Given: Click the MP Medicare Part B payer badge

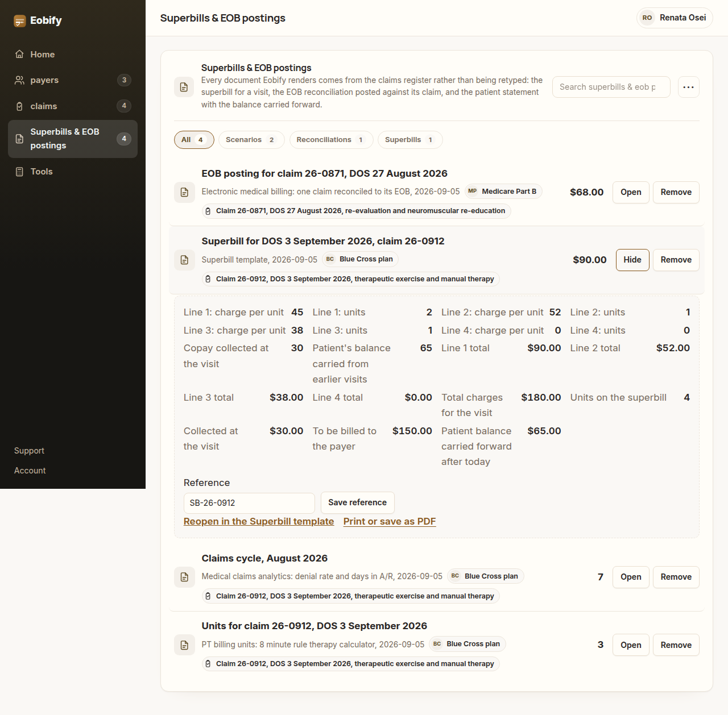Looking at the screenshot, I should [503, 192].
